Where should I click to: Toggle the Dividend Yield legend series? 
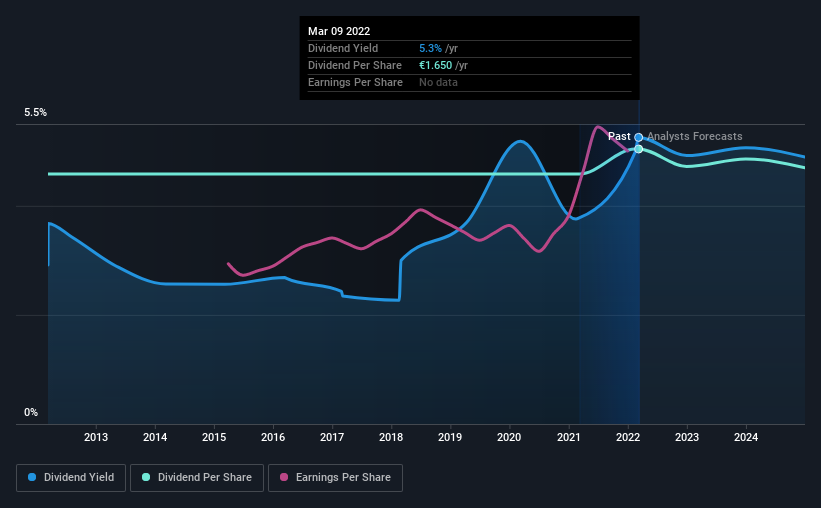click(x=72, y=478)
